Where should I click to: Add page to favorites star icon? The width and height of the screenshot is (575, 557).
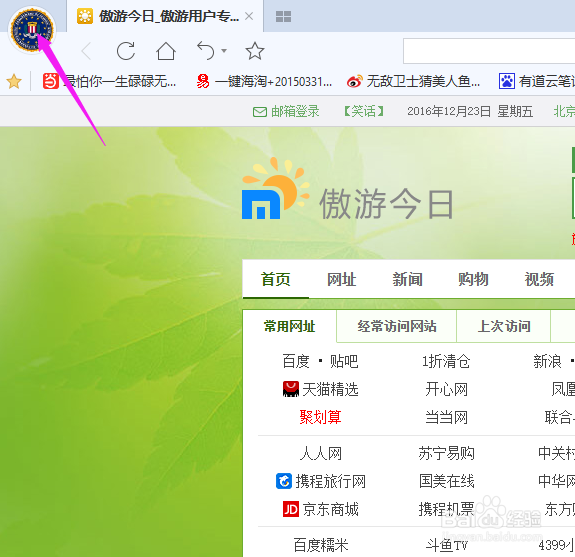(x=254, y=51)
